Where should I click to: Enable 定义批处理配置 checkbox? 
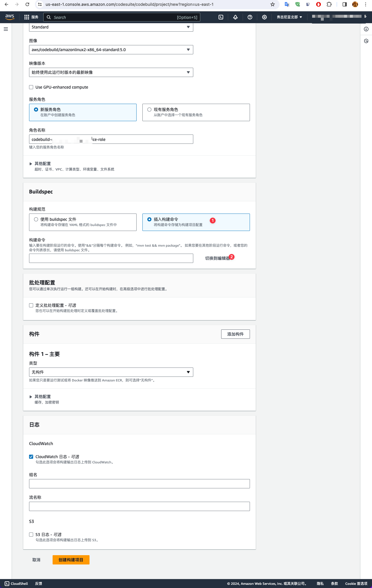(x=31, y=305)
